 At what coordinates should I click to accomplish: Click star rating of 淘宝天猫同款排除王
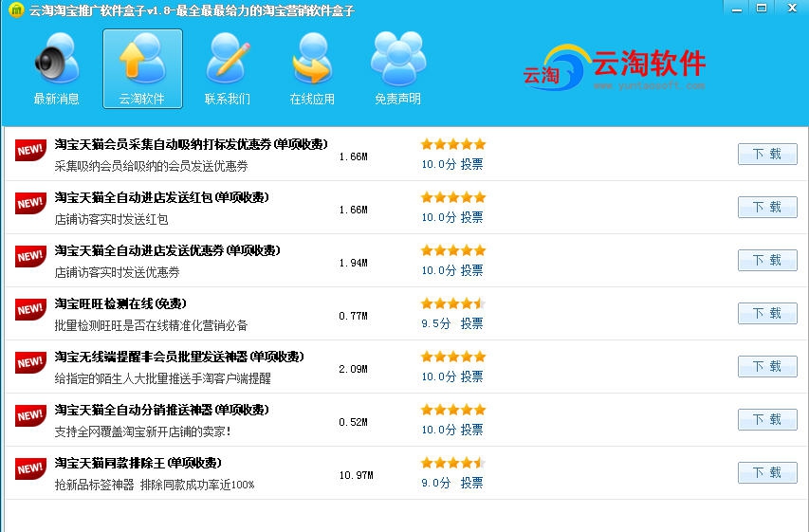[x=453, y=463]
